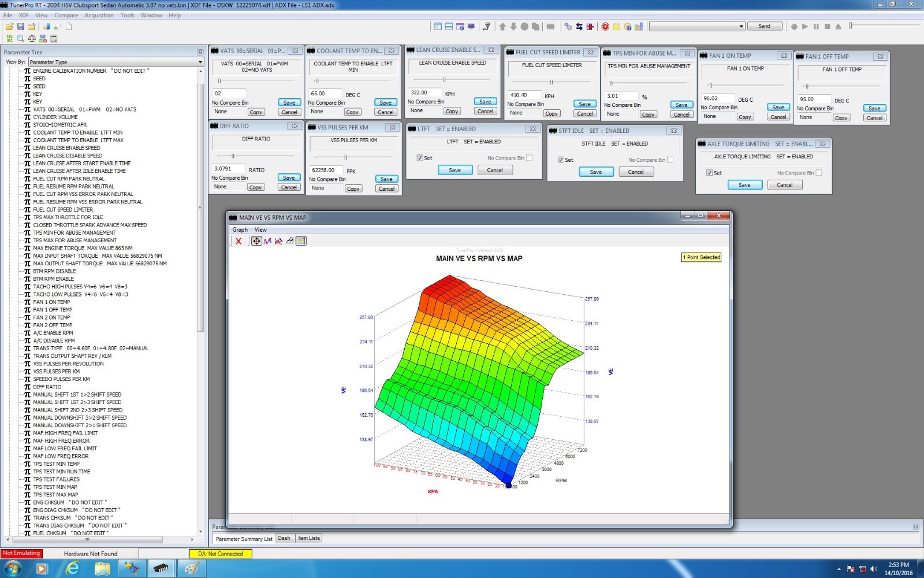Open the Acquisition menu
924x578 pixels.
[99, 16]
